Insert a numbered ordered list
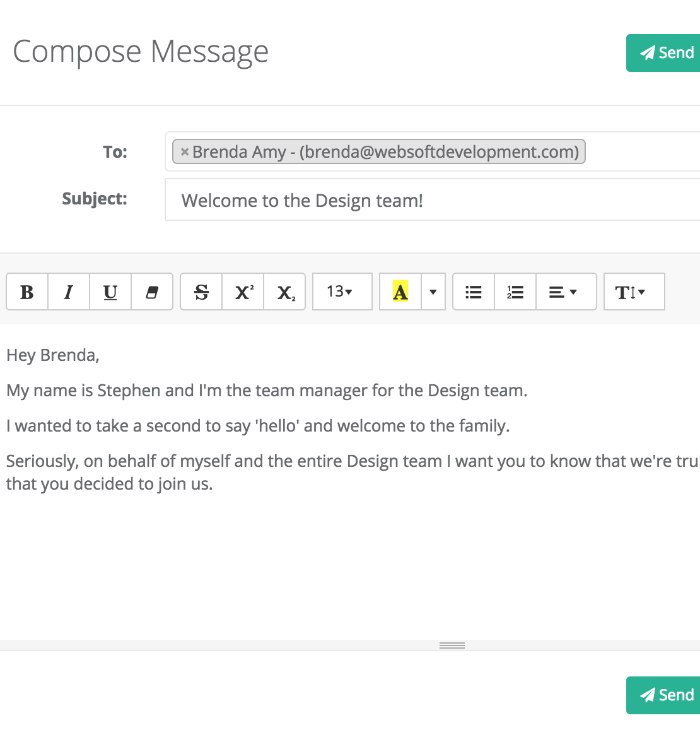Image resolution: width=700 pixels, height=737 pixels. point(515,292)
